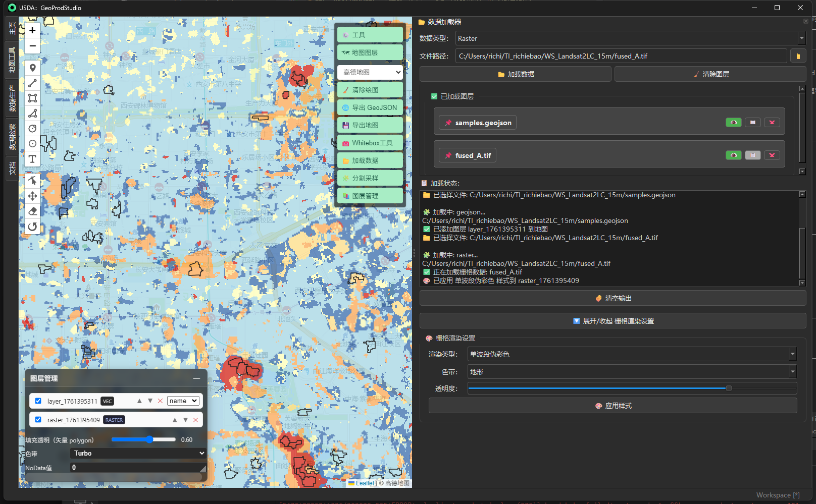This screenshot has height=504, width=816.
Task: Activate the eraser tool on the map
Action: [32, 211]
